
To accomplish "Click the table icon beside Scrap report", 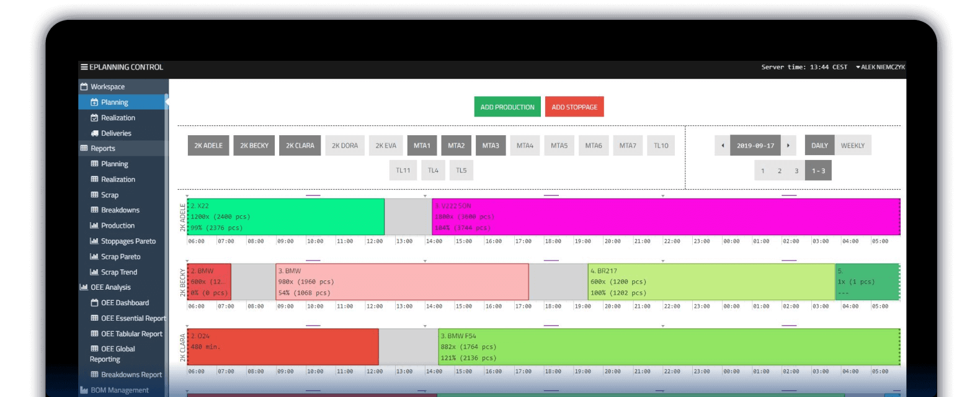I will (x=94, y=195).
